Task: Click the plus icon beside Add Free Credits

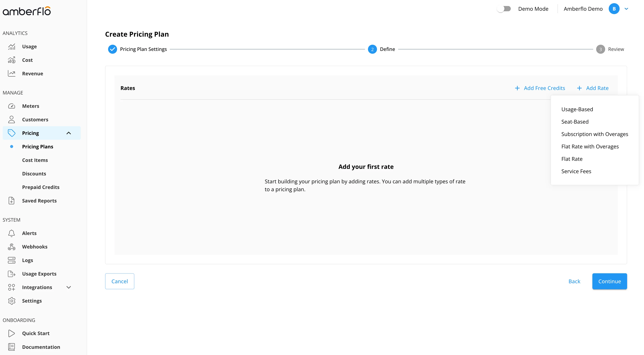Action: pyautogui.click(x=517, y=88)
